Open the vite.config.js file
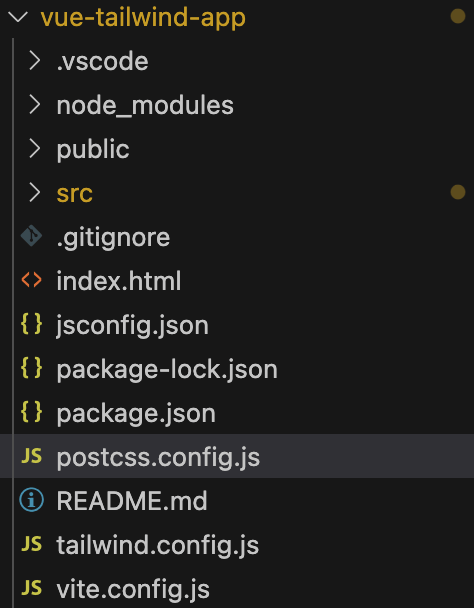The height and width of the screenshot is (608, 474). pos(133,589)
